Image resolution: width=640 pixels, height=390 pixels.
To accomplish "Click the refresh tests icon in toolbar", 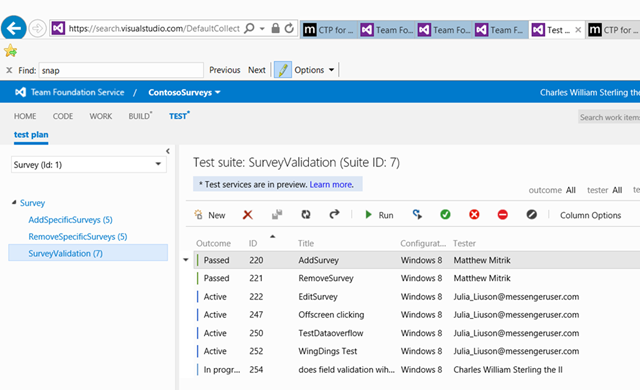I will pos(306,215).
